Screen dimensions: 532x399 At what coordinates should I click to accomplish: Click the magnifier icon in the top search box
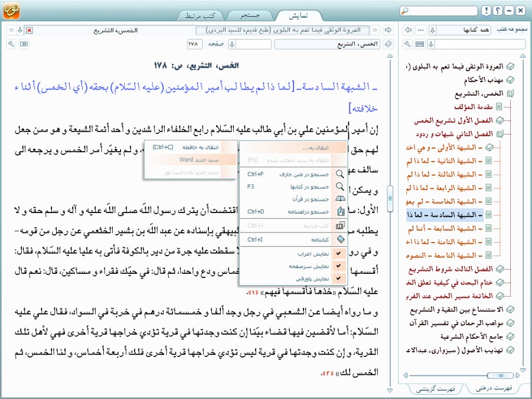[x=405, y=11]
